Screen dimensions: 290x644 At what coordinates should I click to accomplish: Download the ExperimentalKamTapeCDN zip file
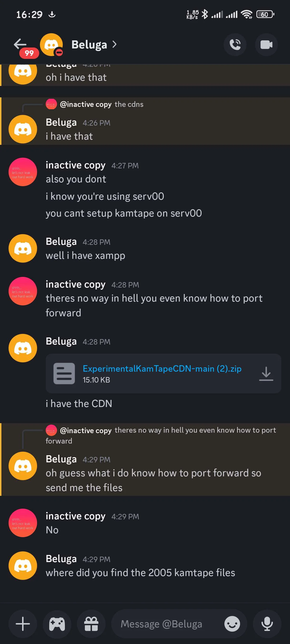pos(266,374)
